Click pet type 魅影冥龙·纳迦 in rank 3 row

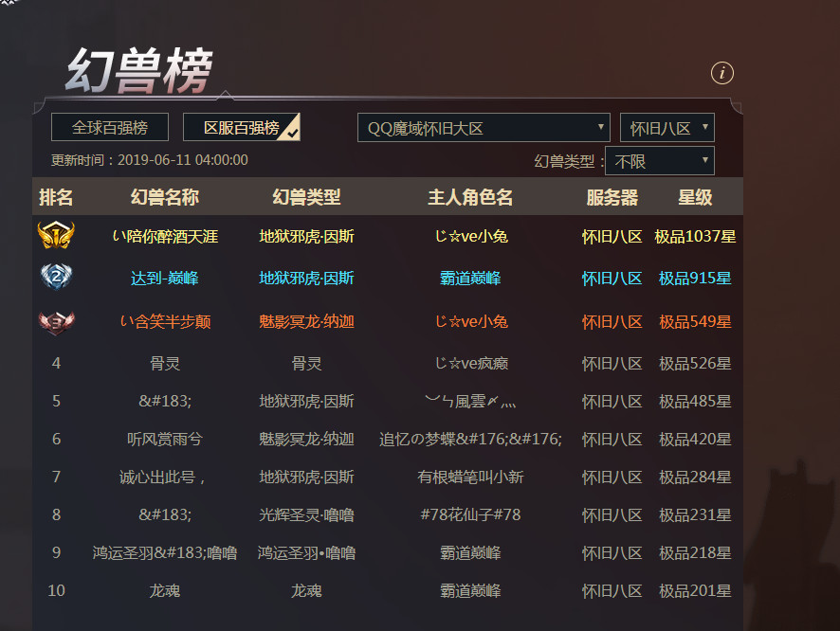coord(306,321)
